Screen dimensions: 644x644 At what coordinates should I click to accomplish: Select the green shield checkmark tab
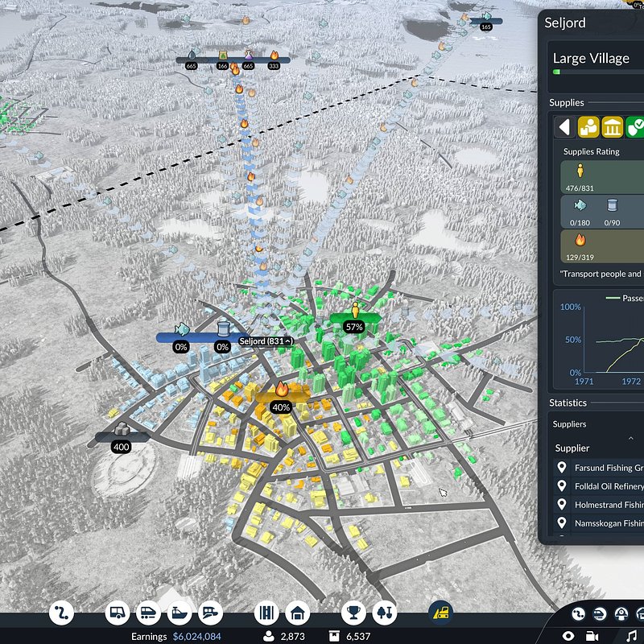635,127
